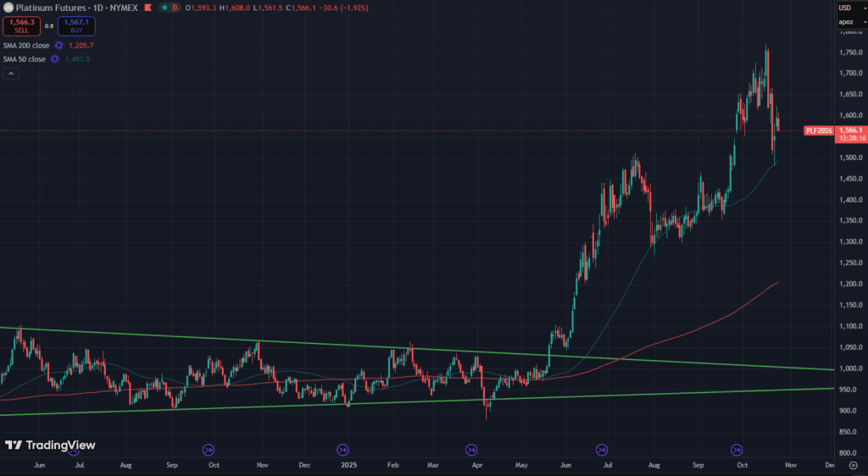Toggle the red D data-mode badge
Viewport: 868px width, 476px height.
point(175,8)
